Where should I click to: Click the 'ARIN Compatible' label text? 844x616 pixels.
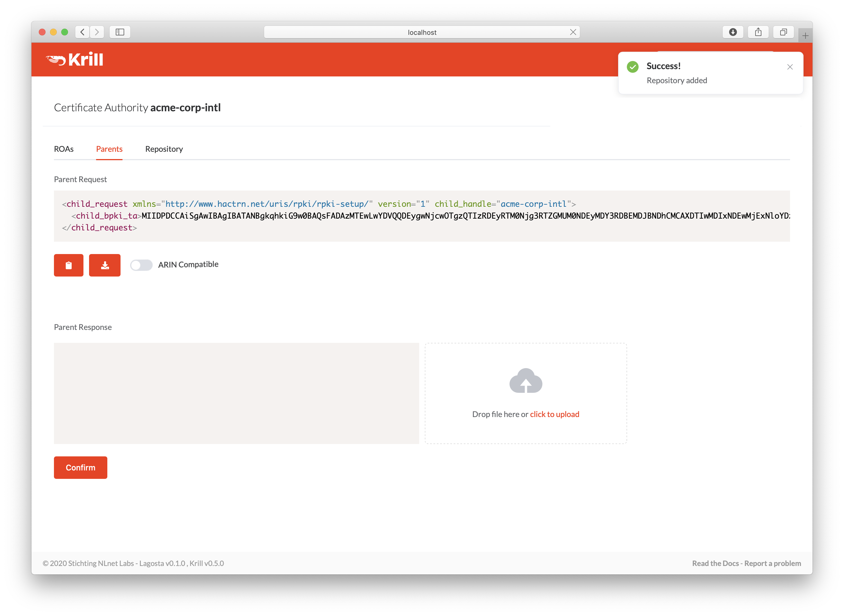188,264
